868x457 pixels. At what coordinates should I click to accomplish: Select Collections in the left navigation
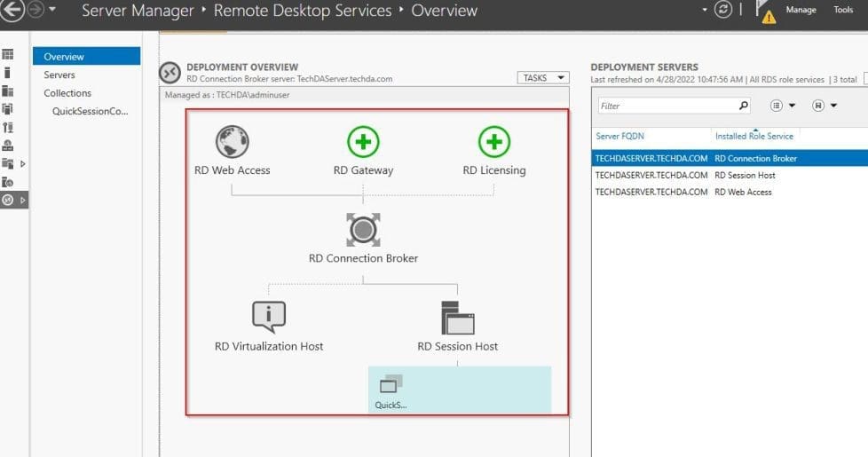click(x=67, y=93)
